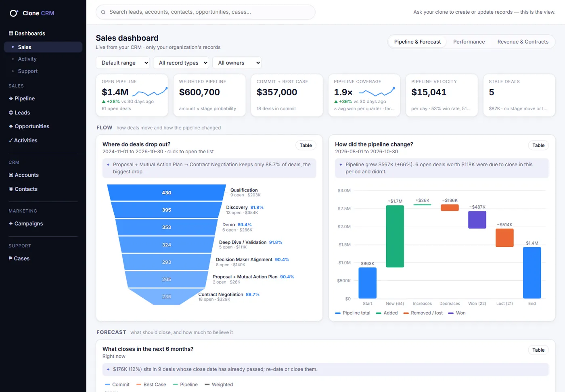Click the Won purple legend swatch

click(451, 313)
